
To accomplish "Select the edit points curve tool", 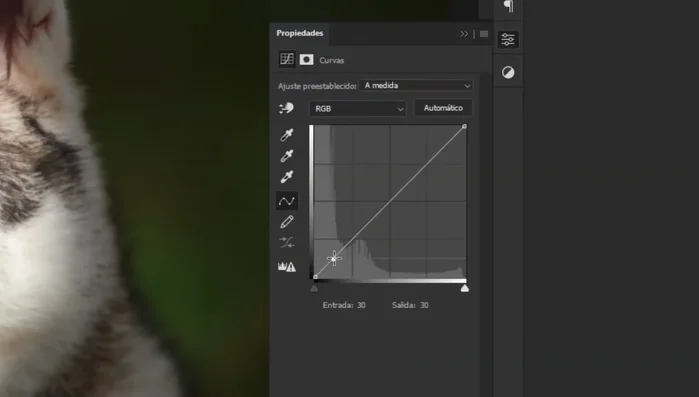I will click(x=287, y=201).
